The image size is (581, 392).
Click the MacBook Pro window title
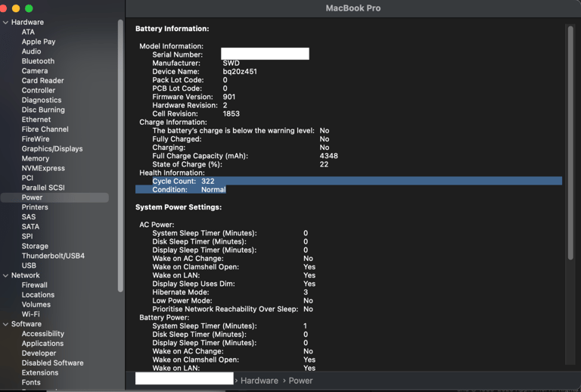pyautogui.click(x=353, y=8)
